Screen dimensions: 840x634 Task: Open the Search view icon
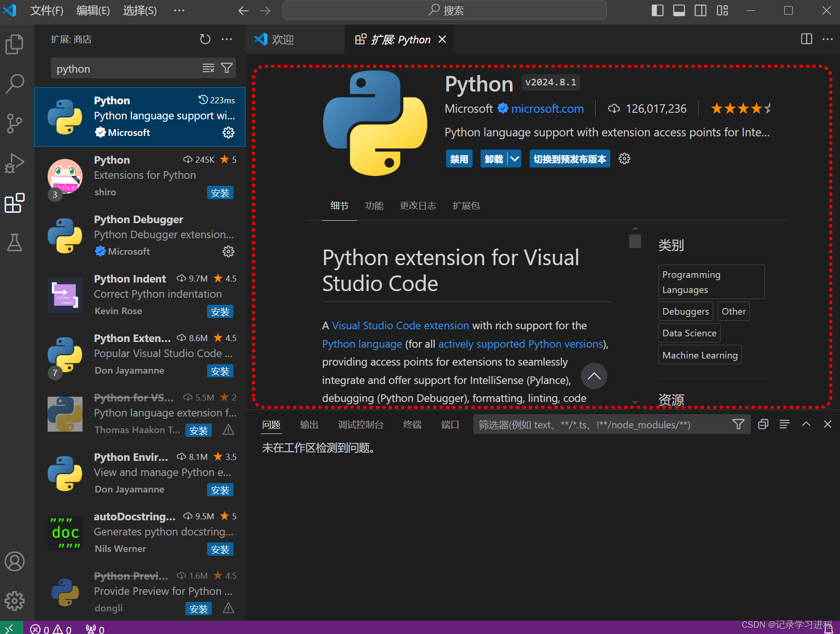click(14, 83)
